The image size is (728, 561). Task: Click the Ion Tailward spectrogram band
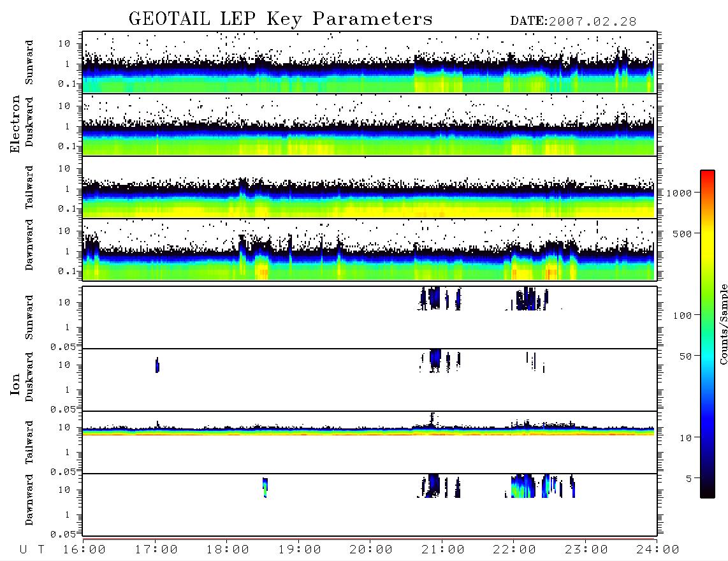click(368, 430)
